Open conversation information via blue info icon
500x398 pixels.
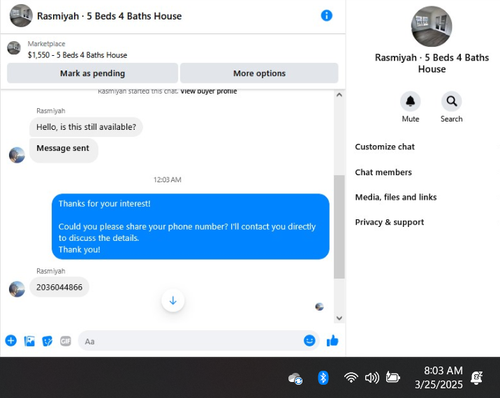(x=326, y=15)
